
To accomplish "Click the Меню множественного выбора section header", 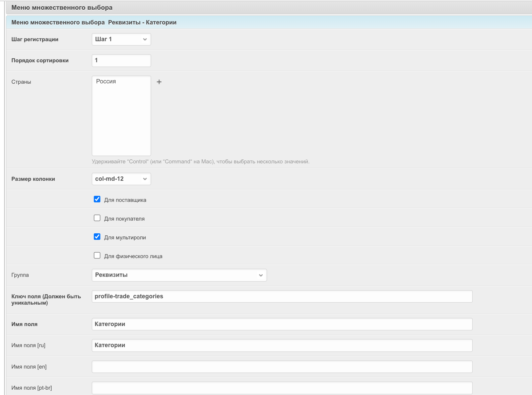I will click(62, 8).
